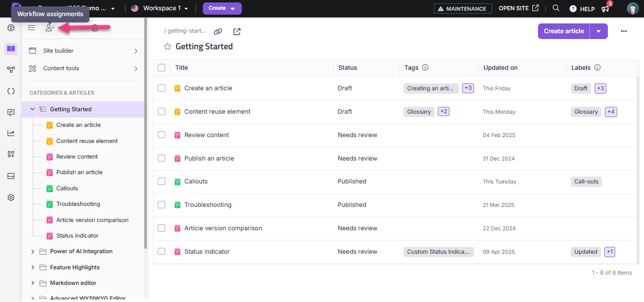
Task: Click the green article icon of Callouts table row
Action: coord(177,181)
